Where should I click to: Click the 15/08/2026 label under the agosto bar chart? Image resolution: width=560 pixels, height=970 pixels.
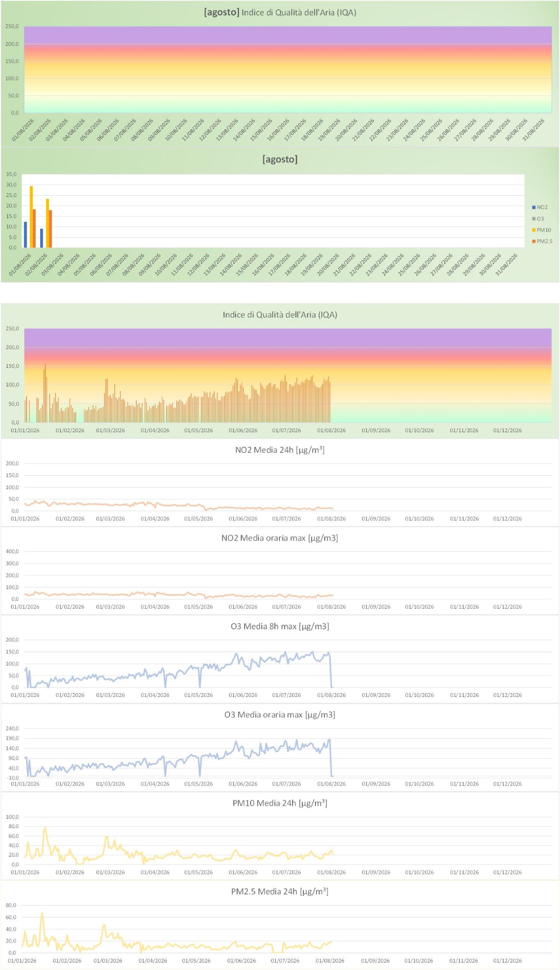(x=247, y=265)
